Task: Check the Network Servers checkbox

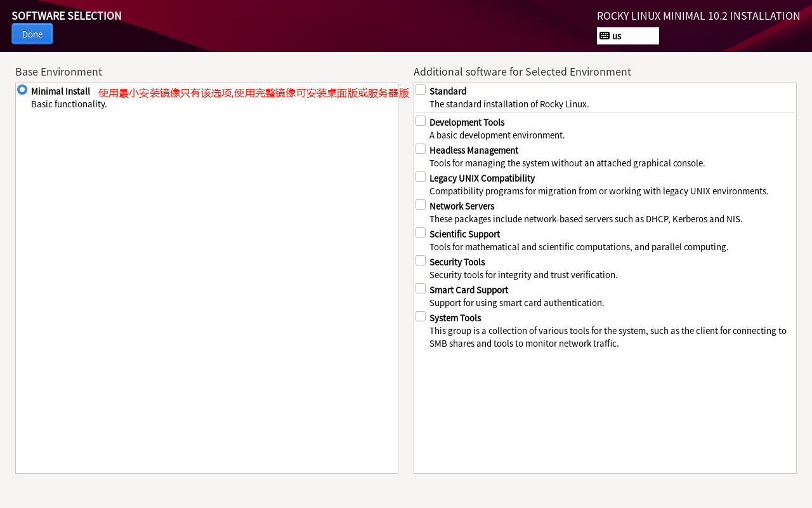Action: [x=421, y=204]
